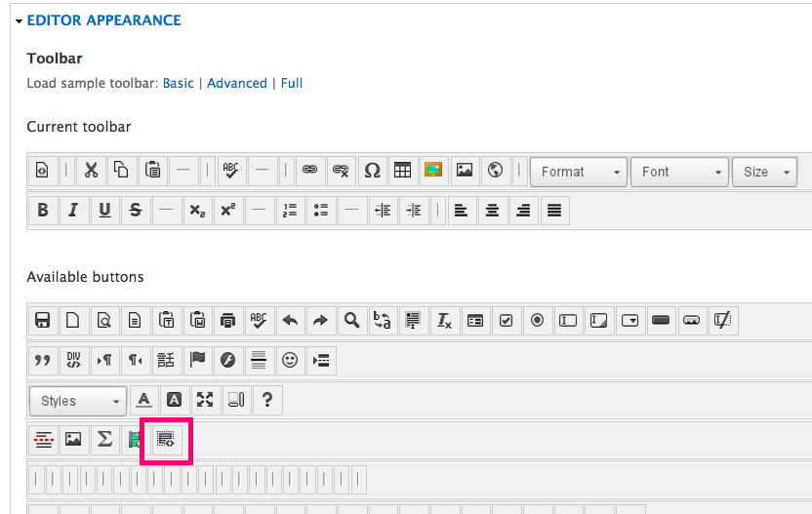Viewport: 812px width, 514px height.
Task: Open the Styles dropdown in available buttons
Action: point(77,401)
